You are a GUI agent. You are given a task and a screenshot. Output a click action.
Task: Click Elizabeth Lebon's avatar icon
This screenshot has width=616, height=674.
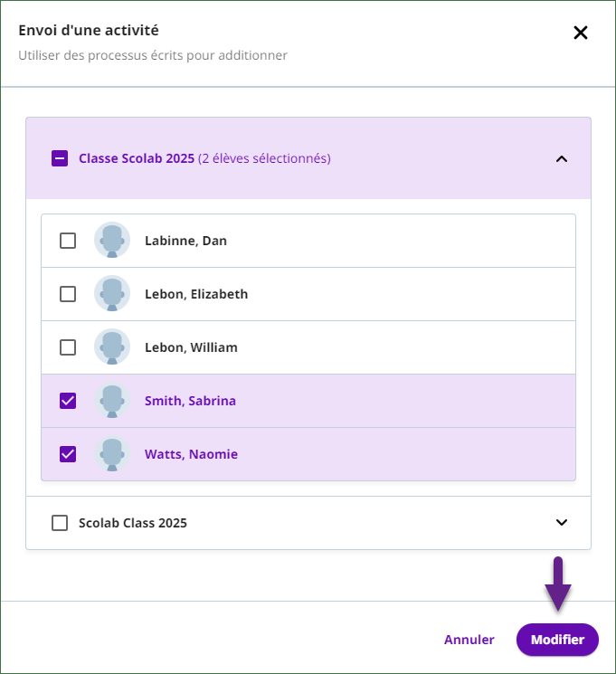click(x=112, y=294)
